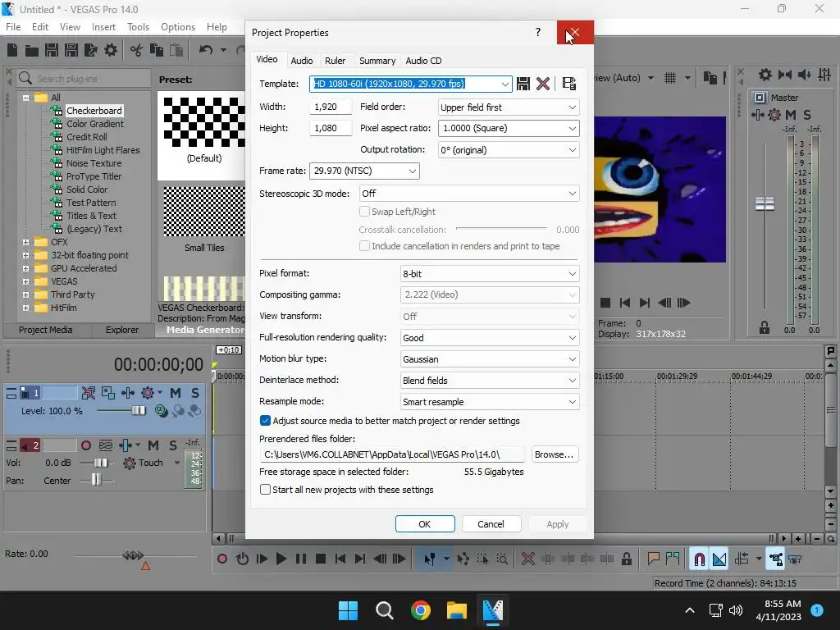
Task: Click the transport Record button
Action: [221, 559]
